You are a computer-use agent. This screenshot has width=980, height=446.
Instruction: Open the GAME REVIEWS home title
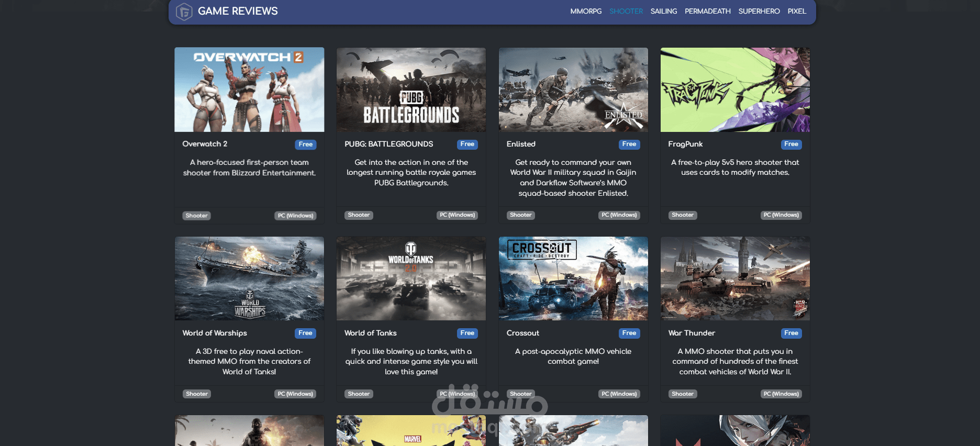click(238, 11)
